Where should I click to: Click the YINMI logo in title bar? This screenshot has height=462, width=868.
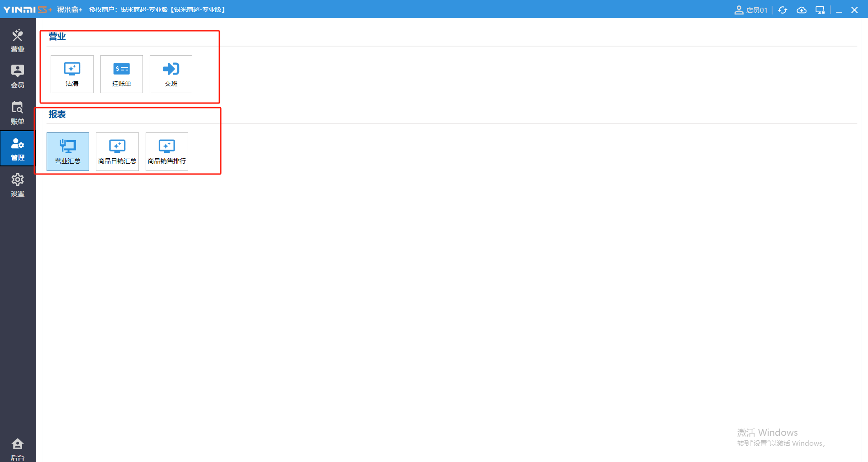[x=28, y=9]
